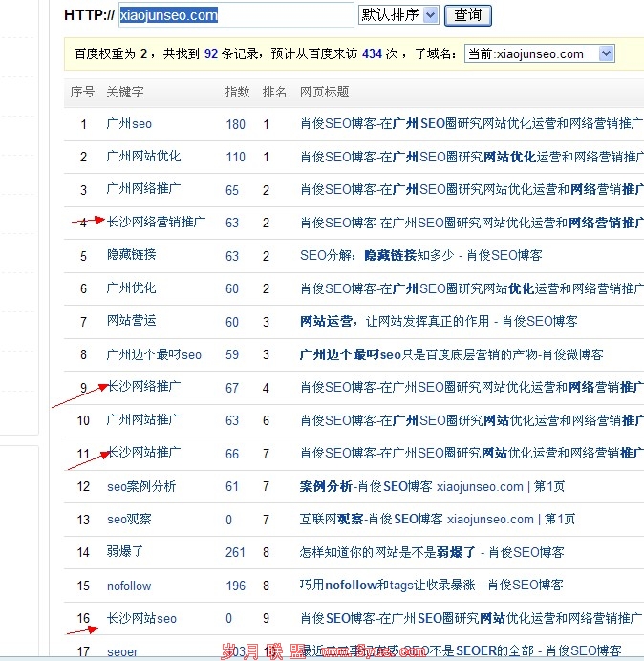
Task: Open the 网站营运 keyword link
Action: coord(131,322)
